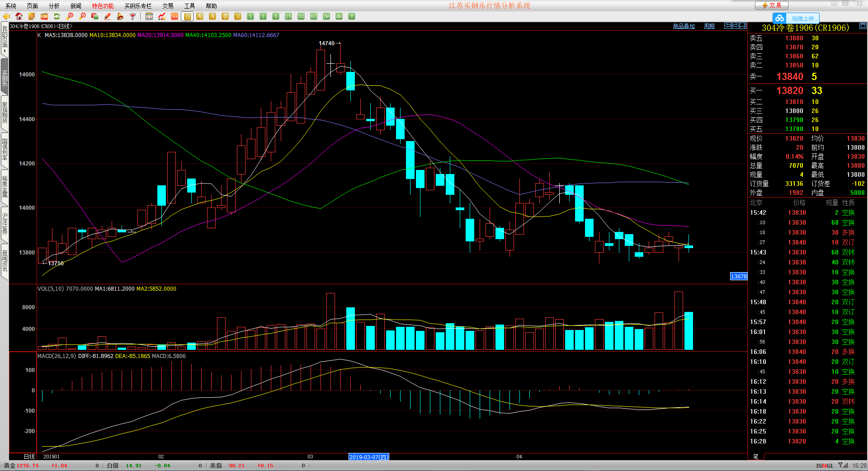Click the zoom in magnifier icon

point(70,17)
